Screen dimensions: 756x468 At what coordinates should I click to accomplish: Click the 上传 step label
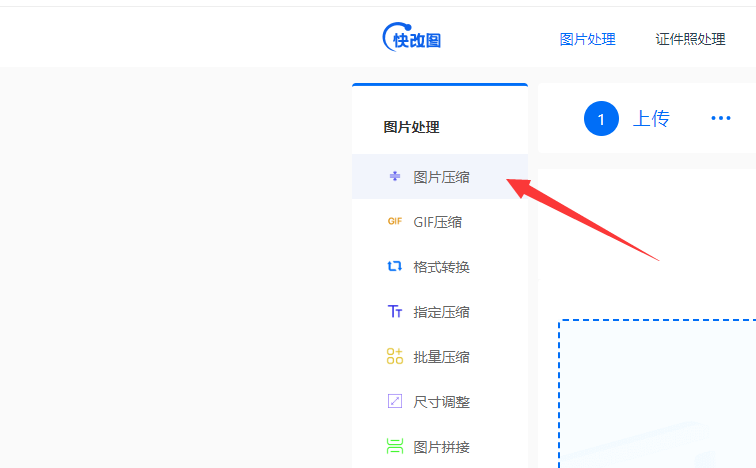point(651,119)
